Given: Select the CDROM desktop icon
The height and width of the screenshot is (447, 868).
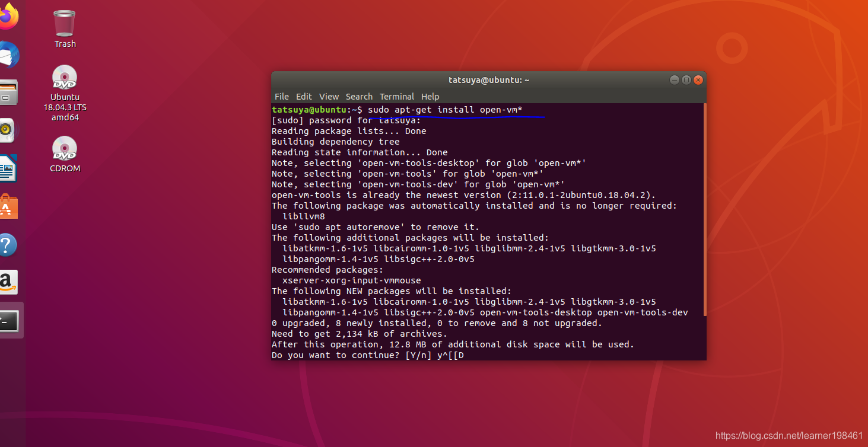Looking at the screenshot, I should 65,154.
